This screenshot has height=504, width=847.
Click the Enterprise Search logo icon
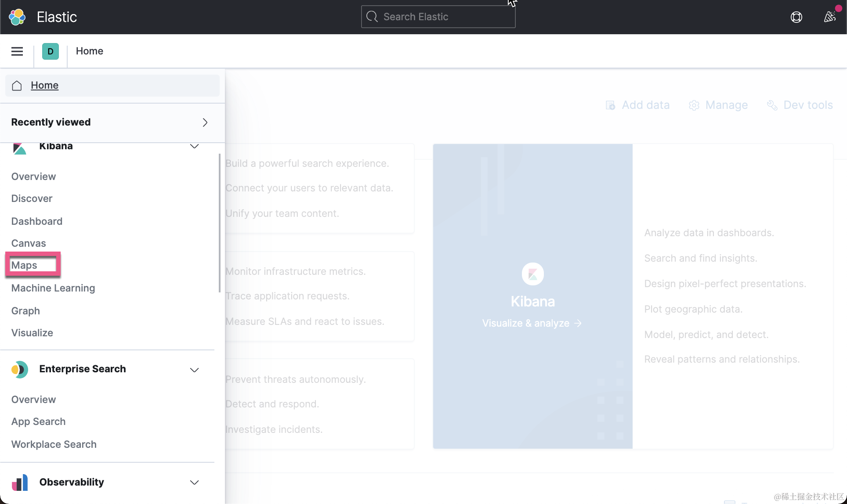[x=20, y=370]
